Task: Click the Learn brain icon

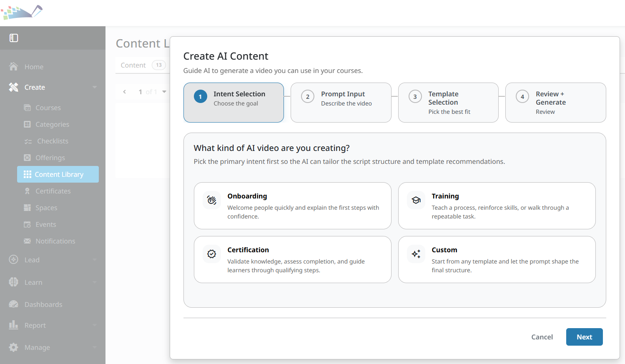Action: point(13,282)
